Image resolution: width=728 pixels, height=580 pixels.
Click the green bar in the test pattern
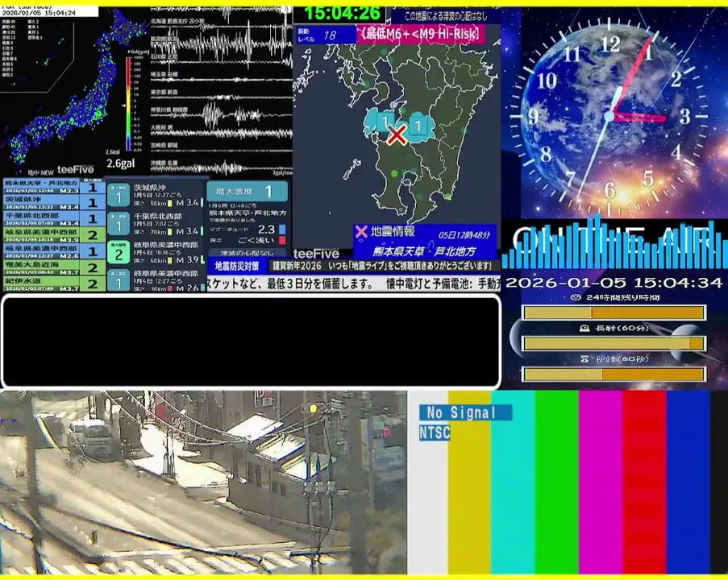pos(557,483)
